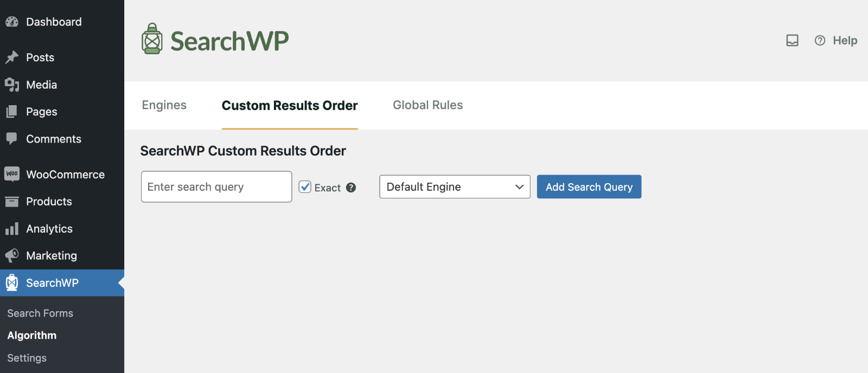The image size is (868, 373).
Task: Uncheck the Exact checkbox
Action: (x=305, y=187)
